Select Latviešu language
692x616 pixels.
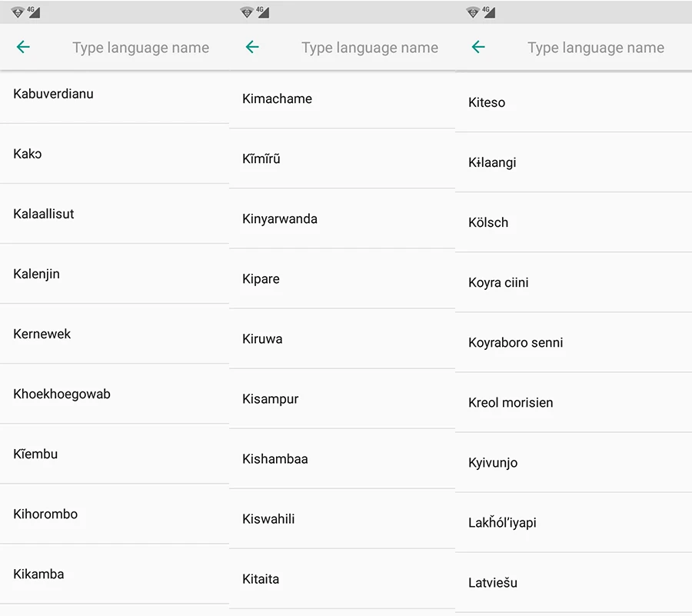coord(574,582)
